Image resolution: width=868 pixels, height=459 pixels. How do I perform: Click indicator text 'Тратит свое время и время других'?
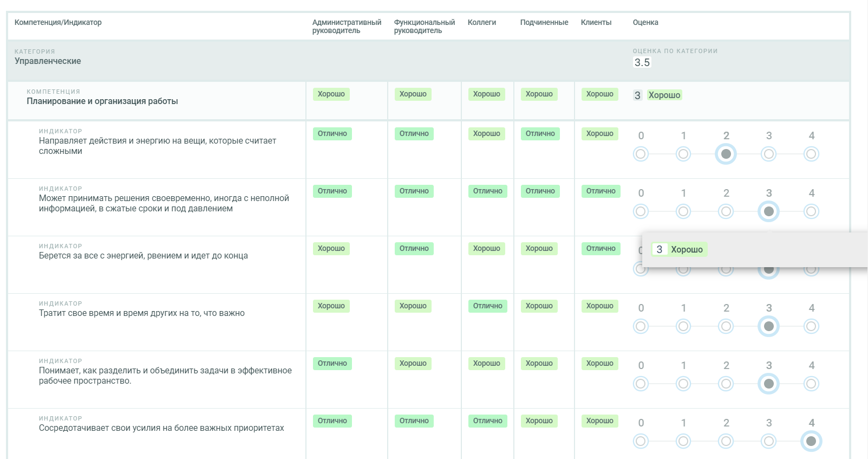pyautogui.click(x=142, y=313)
